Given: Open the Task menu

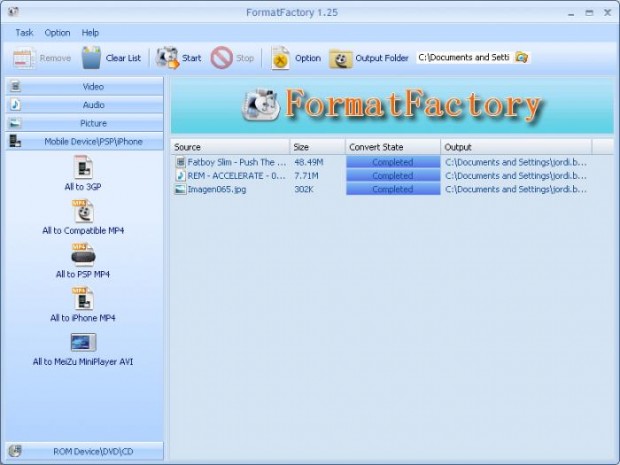Looking at the screenshot, I should pos(24,33).
